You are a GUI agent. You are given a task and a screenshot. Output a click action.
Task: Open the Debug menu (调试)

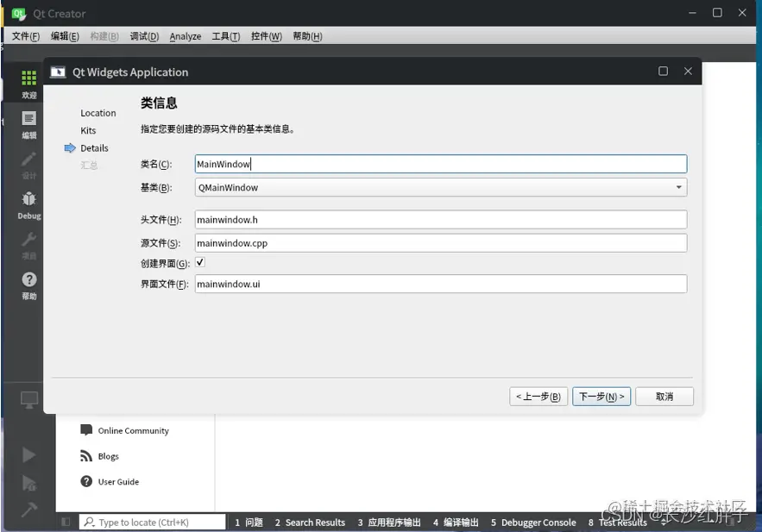click(x=144, y=36)
